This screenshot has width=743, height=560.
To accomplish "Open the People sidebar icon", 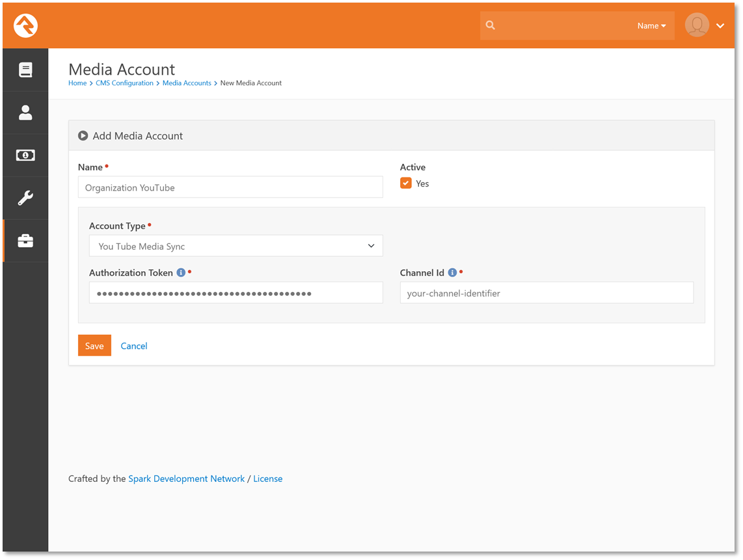I will click(x=25, y=113).
